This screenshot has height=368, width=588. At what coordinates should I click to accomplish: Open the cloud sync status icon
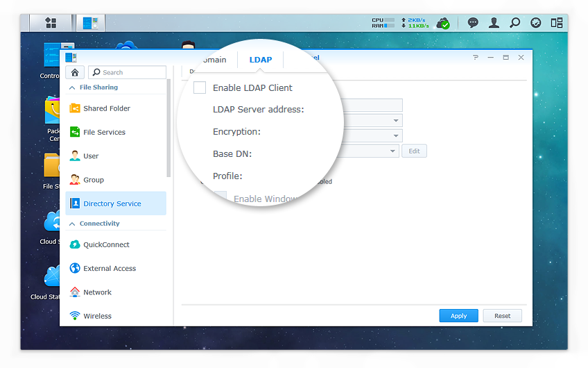443,24
